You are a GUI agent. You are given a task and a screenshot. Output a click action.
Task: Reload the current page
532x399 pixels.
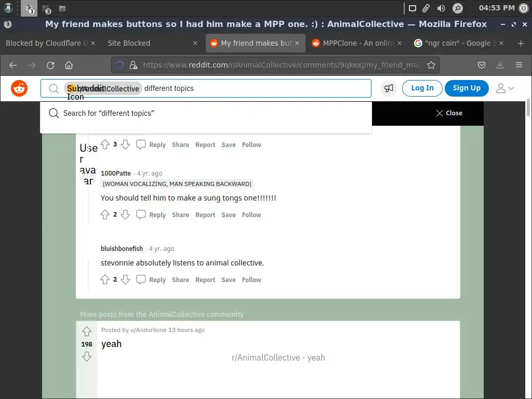50,65
